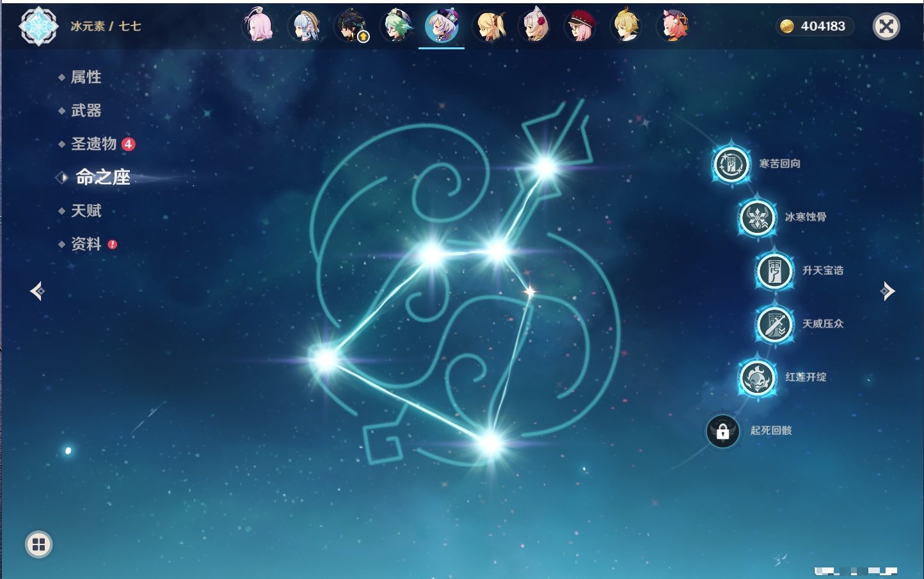Close the character screen with X
Image resolution: width=924 pixels, height=579 pixels.
coord(886,26)
